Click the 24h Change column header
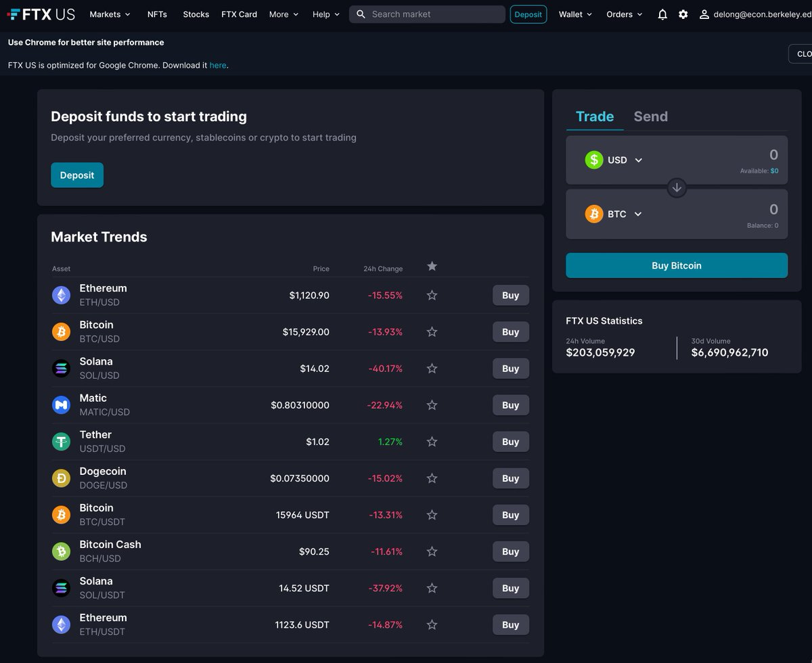Image resolution: width=812 pixels, height=663 pixels. coord(383,269)
